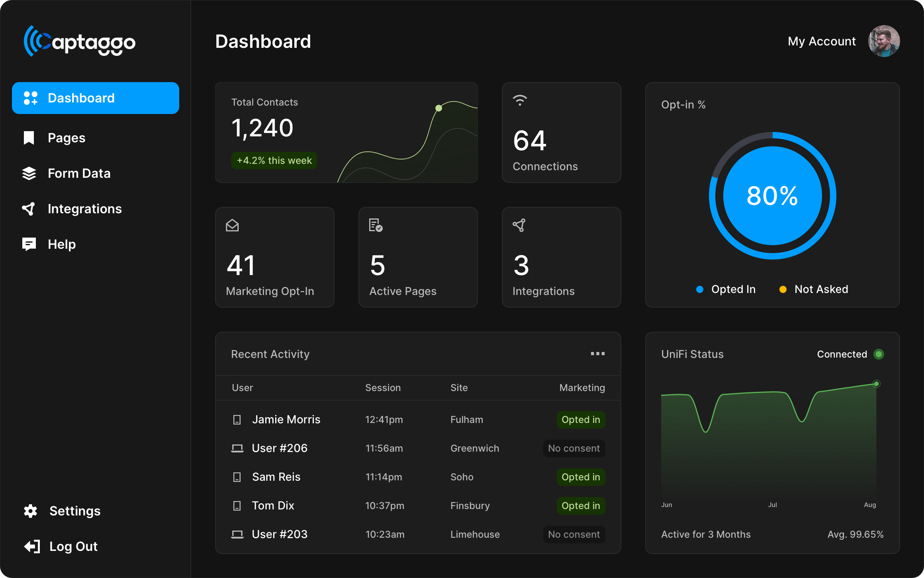
Task: Click the 41 Marketing Opt-In card
Action: tap(274, 257)
